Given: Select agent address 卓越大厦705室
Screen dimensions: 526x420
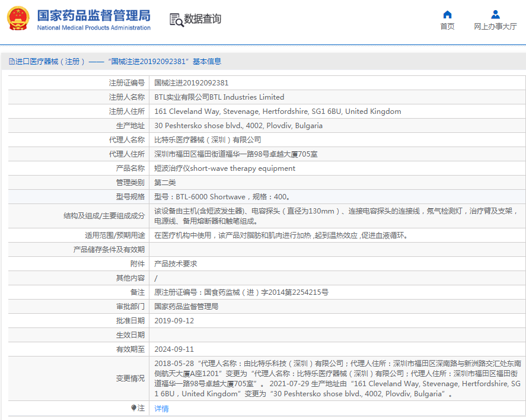Looking at the screenshot, I should pos(236,154).
